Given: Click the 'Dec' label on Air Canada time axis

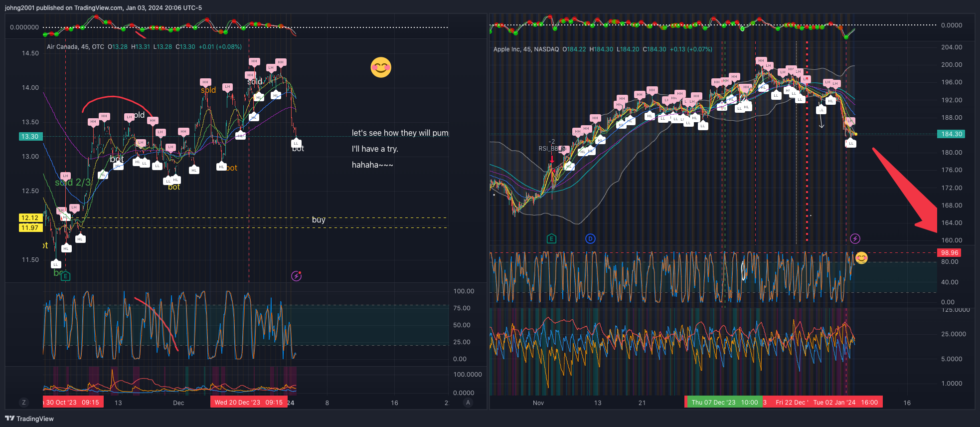Looking at the screenshot, I should 178,403.
